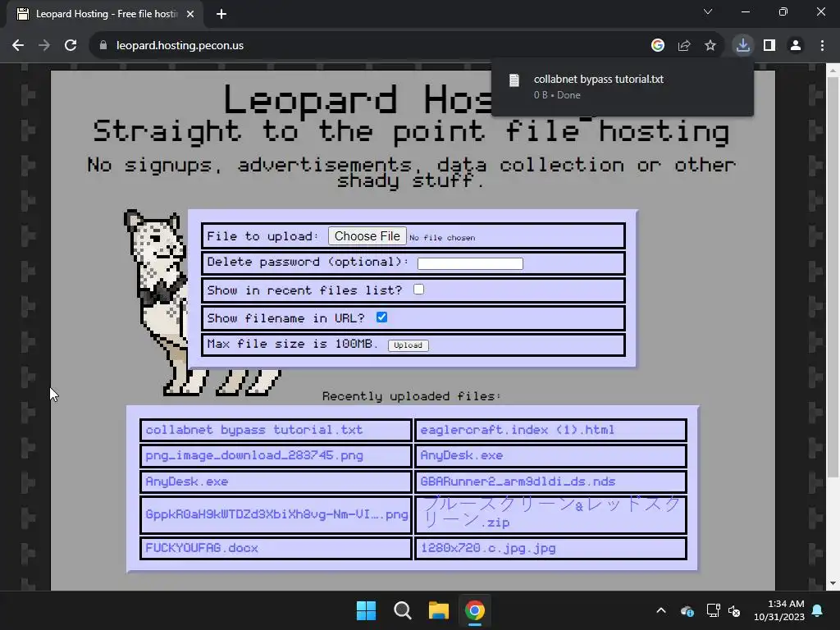Enable Show in recent files list checkbox
This screenshot has height=630, width=840.
click(418, 290)
